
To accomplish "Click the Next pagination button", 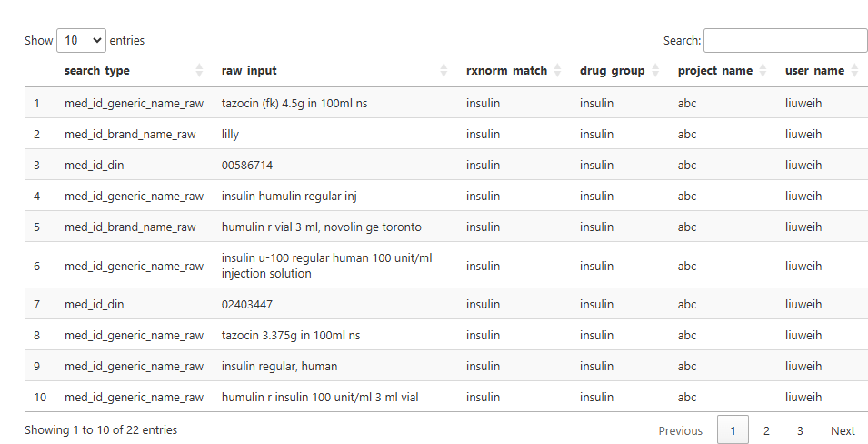I will click(x=843, y=431).
